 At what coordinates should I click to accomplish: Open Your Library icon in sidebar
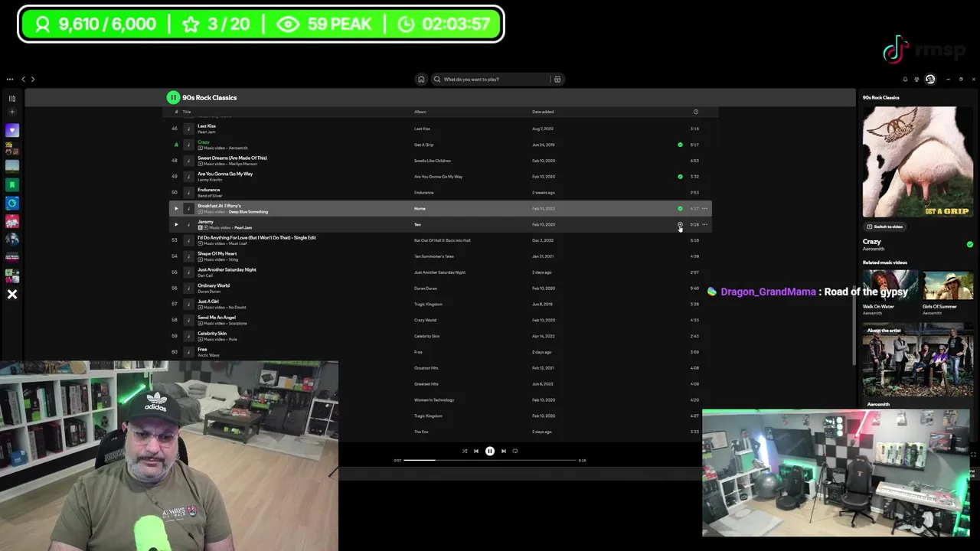12,99
